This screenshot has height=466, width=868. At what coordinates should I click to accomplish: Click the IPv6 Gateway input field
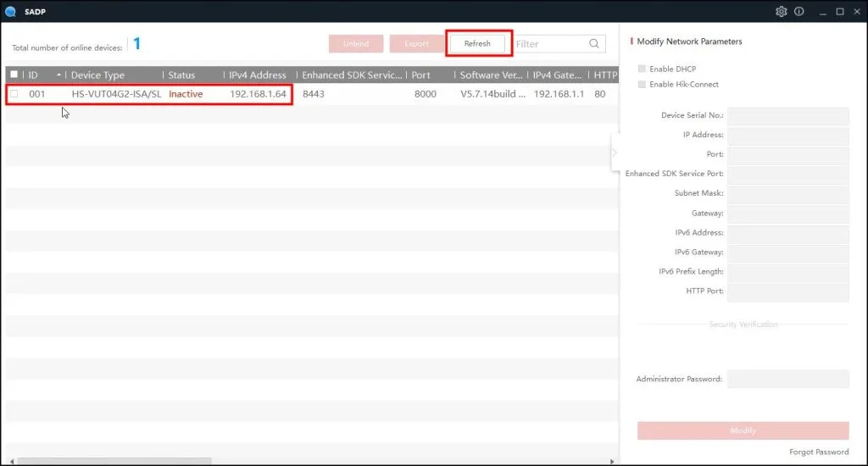click(787, 252)
